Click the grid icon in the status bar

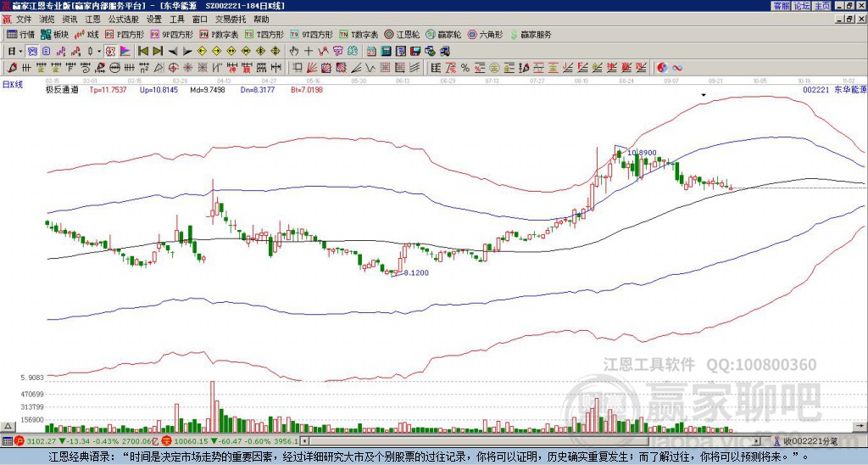coord(7,441)
